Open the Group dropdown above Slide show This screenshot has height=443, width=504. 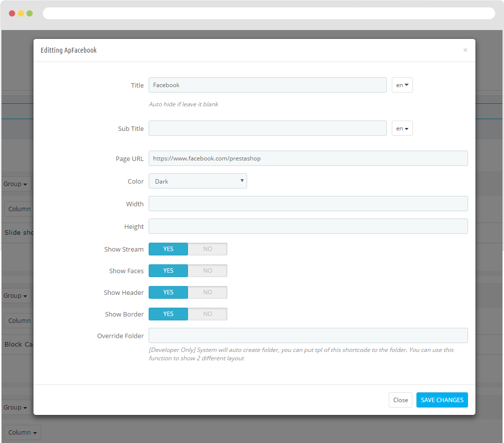point(15,184)
